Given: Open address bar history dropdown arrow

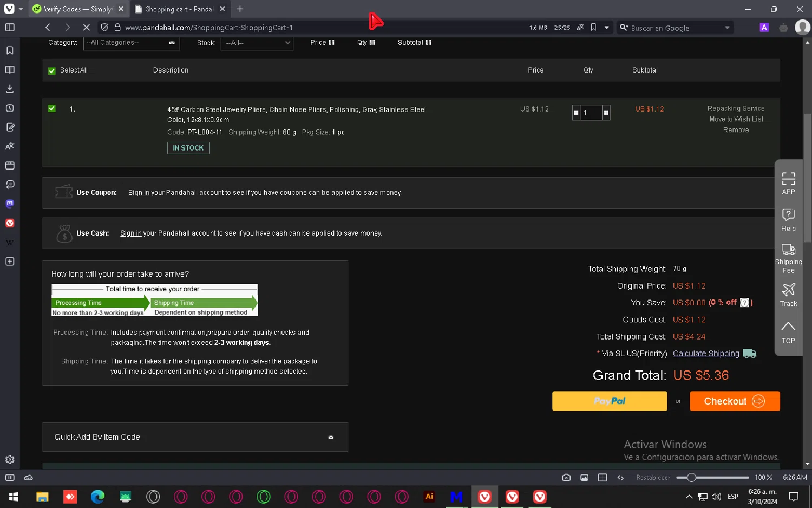Looking at the screenshot, I should pos(606,27).
